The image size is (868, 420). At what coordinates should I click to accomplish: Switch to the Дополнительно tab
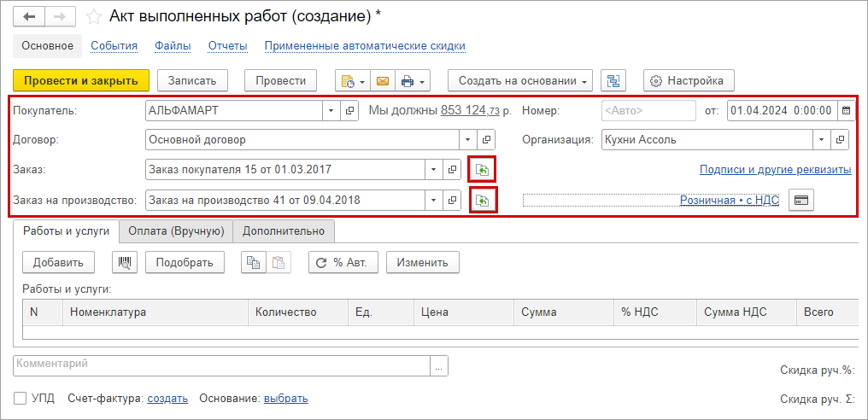tap(284, 231)
